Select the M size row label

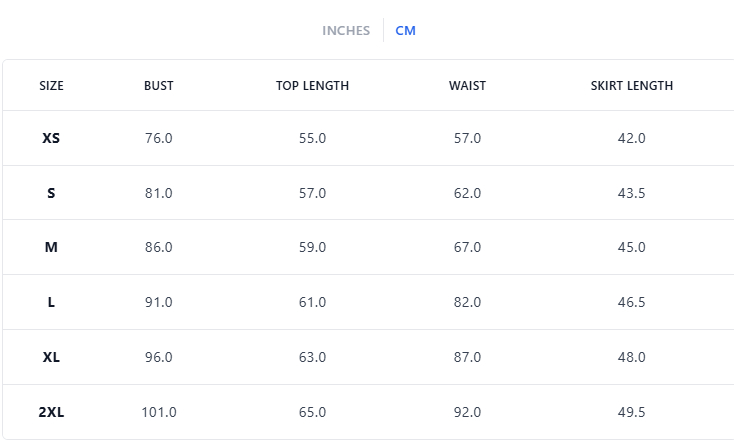coord(51,247)
